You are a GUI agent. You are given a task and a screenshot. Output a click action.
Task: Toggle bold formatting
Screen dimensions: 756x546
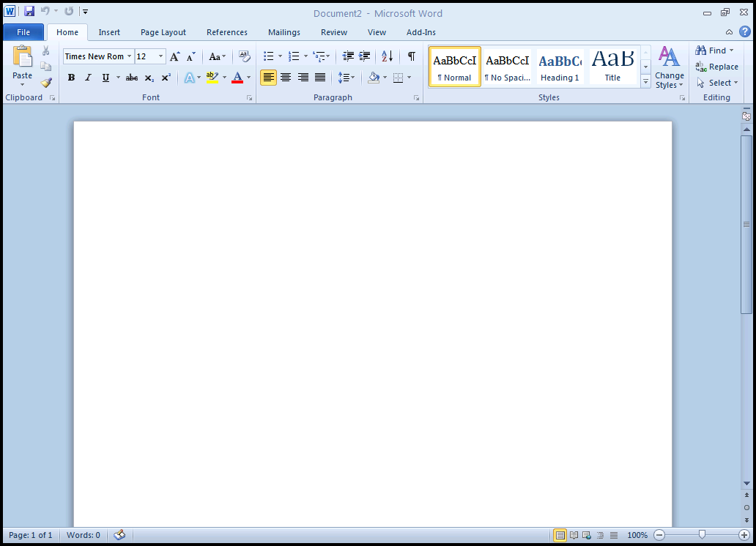click(70, 77)
